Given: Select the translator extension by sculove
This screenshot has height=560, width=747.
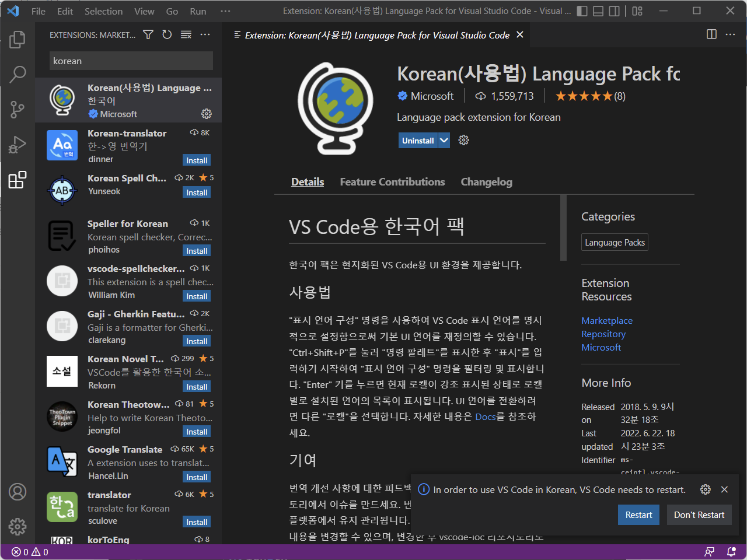Looking at the screenshot, I should (128, 508).
